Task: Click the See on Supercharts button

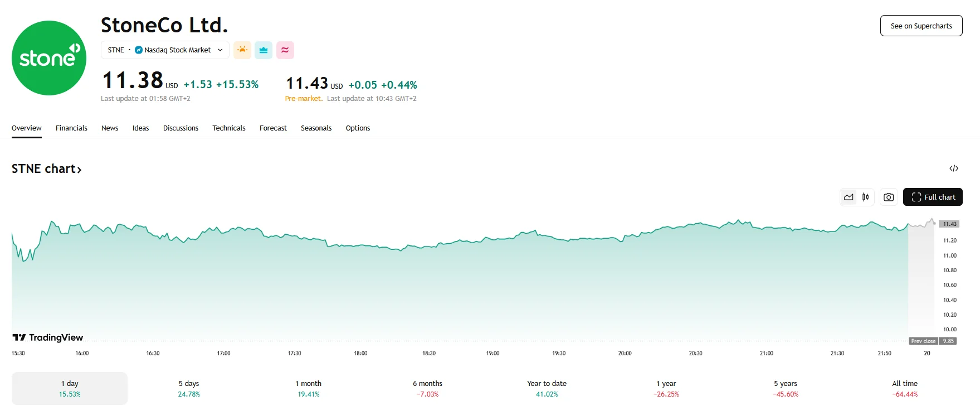Action: 921,26
